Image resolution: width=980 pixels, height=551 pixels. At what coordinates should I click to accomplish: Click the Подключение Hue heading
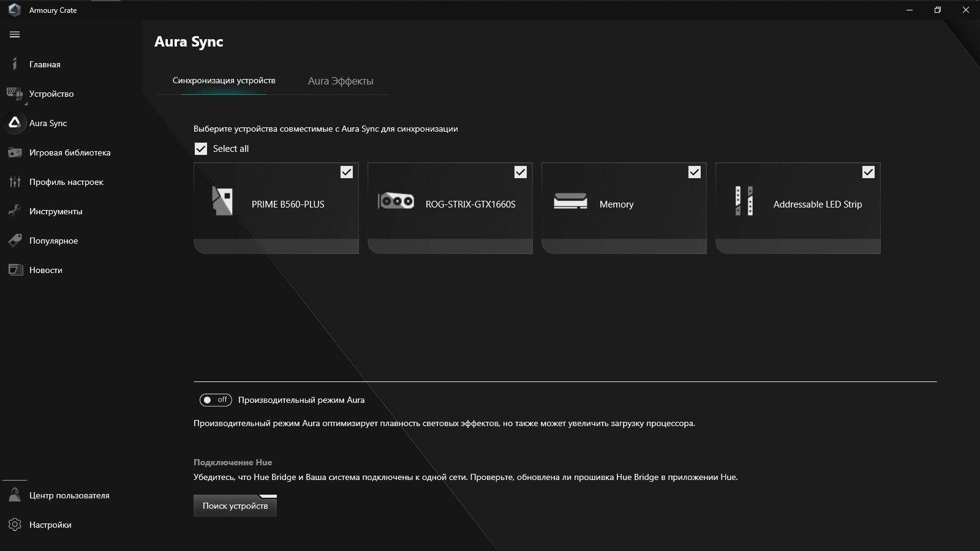coord(233,462)
